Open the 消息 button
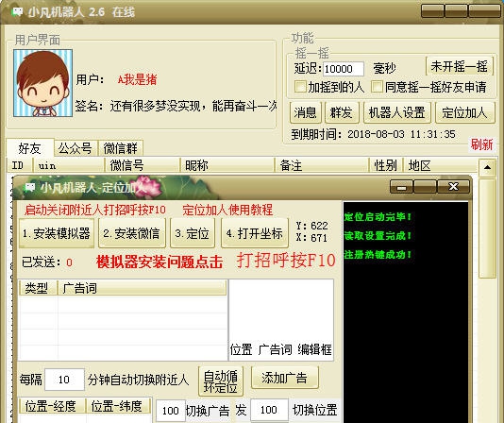 point(306,113)
